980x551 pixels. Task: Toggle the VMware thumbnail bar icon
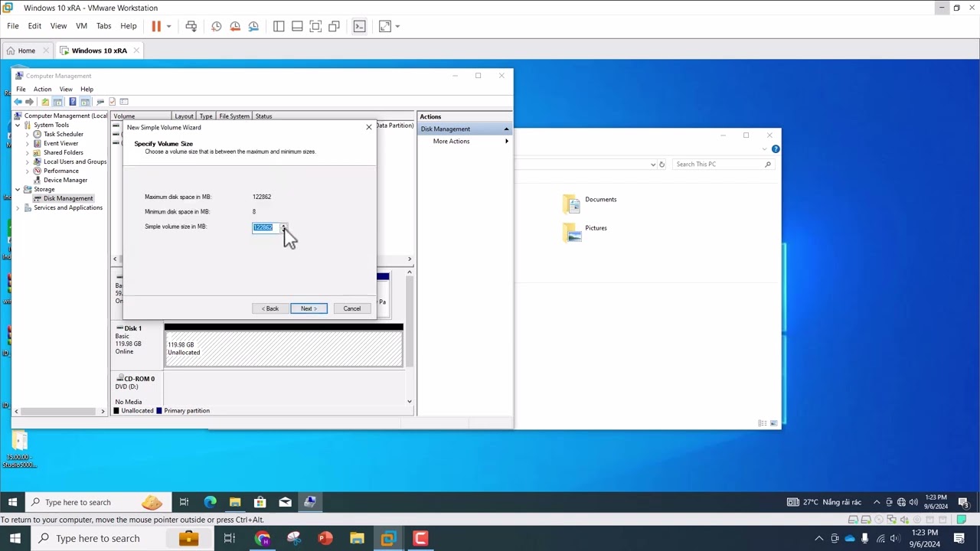297,26
